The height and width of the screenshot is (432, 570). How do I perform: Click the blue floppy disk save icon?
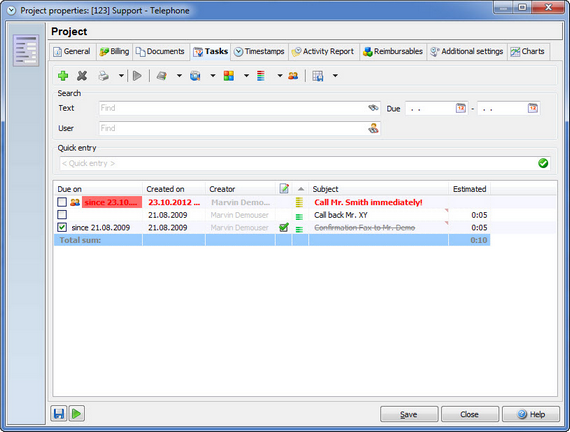(59, 413)
